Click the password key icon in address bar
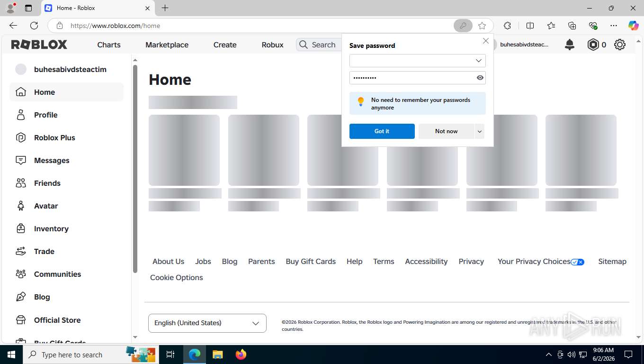 463,26
